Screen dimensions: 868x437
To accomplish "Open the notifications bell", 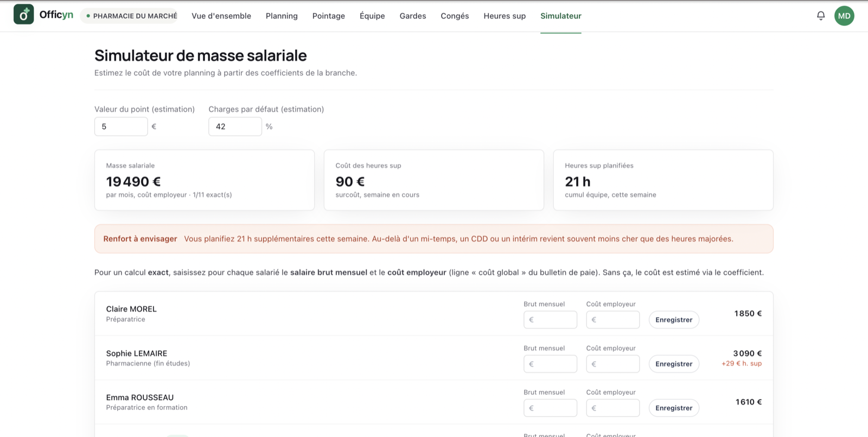I will (x=821, y=16).
